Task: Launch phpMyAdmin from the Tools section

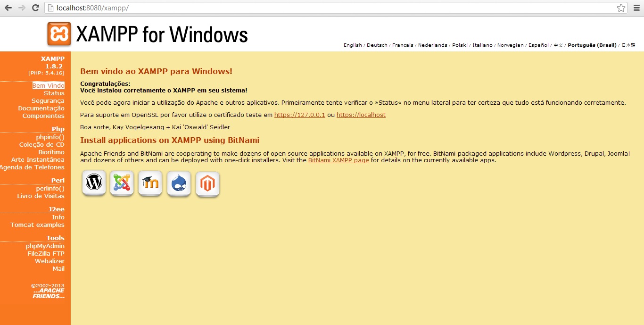Action: click(45, 246)
